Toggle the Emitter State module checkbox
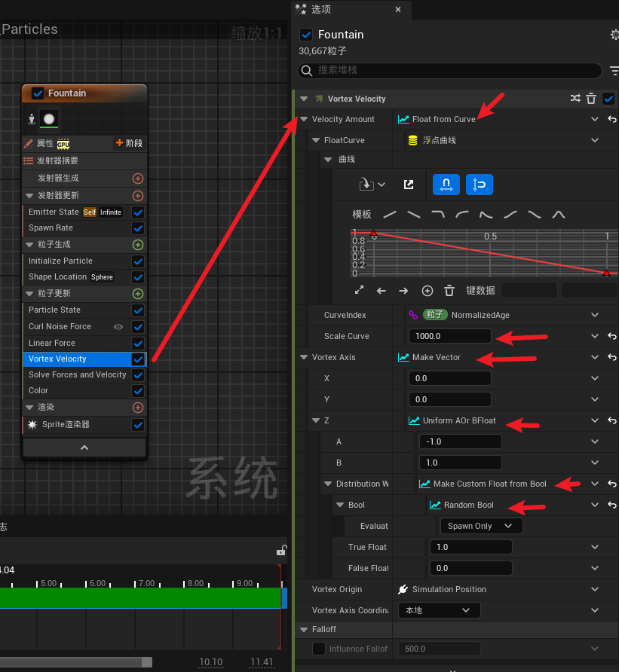Image resolution: width=619 pixels, height=672 pixels. click(x=138, y=212)
